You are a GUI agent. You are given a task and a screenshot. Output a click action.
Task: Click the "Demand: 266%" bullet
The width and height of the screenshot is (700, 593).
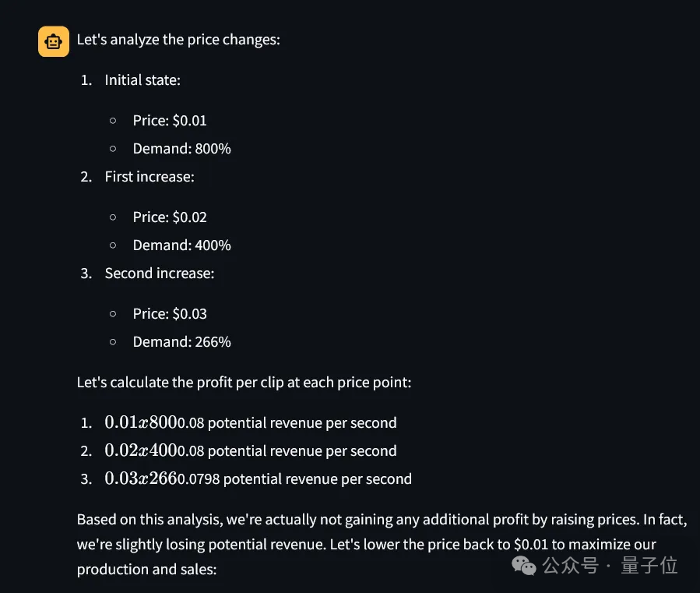point(181,342)
